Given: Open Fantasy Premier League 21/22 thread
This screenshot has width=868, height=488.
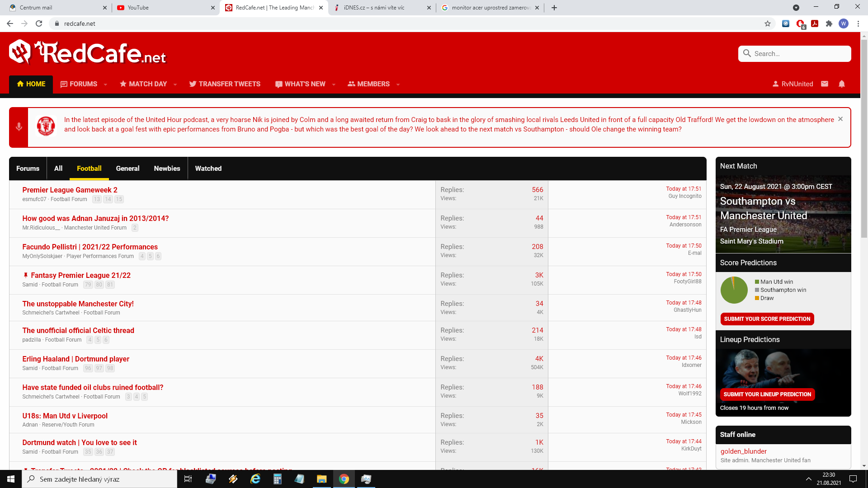Looking at the screenshot, I should coord(80,275).
